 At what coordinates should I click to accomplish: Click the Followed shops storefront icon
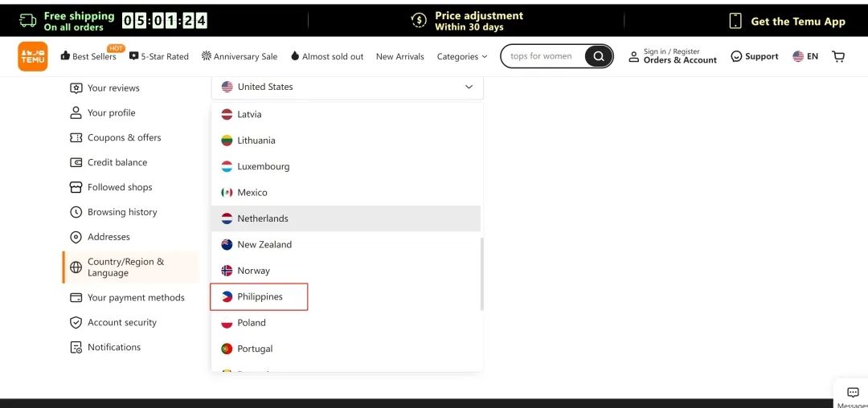(x=76, y=187)
